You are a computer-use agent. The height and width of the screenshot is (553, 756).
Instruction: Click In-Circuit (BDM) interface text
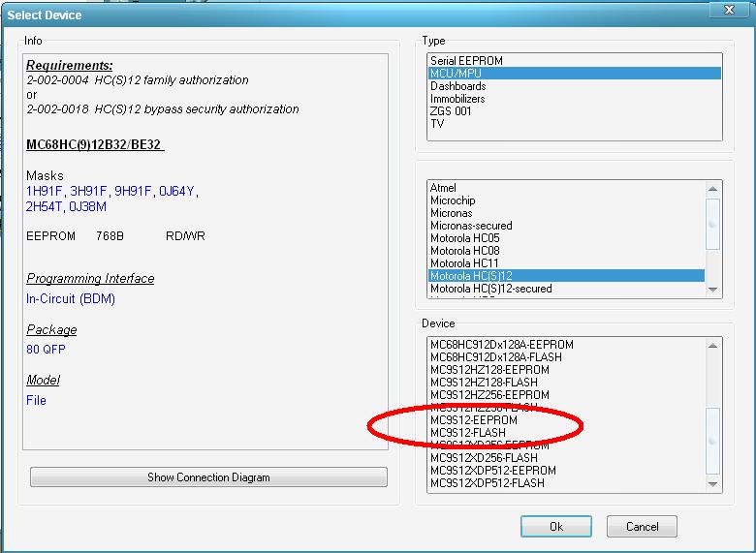pos(71,298)
